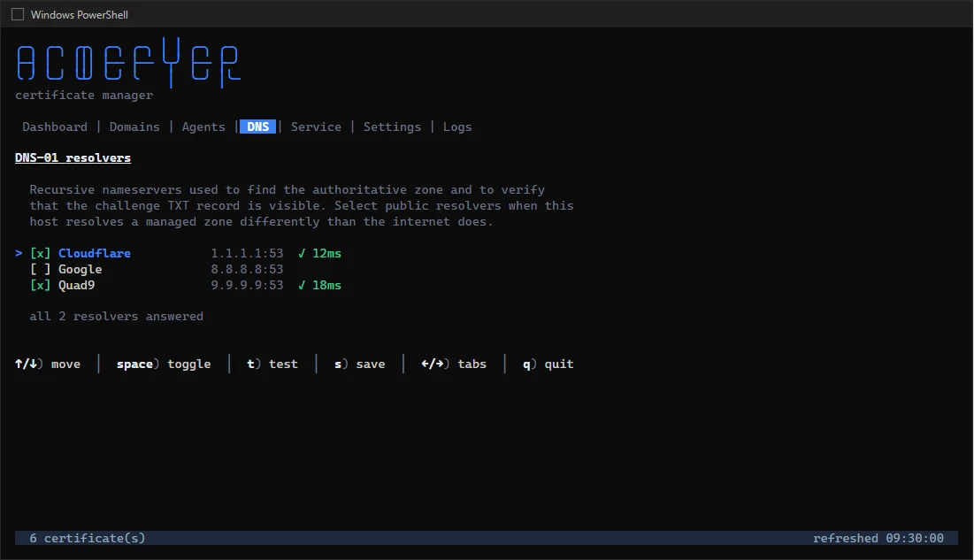
Task: Click the save shortcut
Action: click(360, 364)
